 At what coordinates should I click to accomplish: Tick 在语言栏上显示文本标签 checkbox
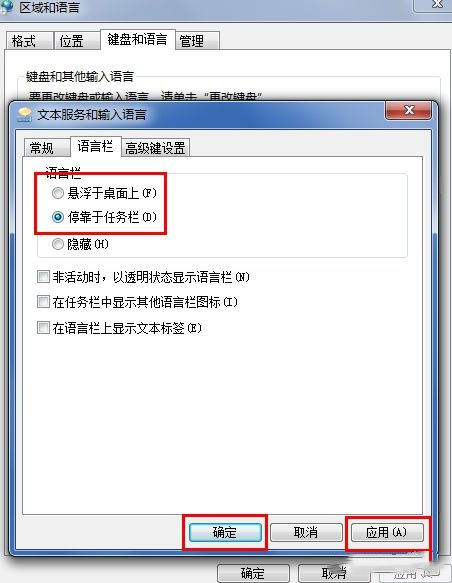(x=43, y=328)
